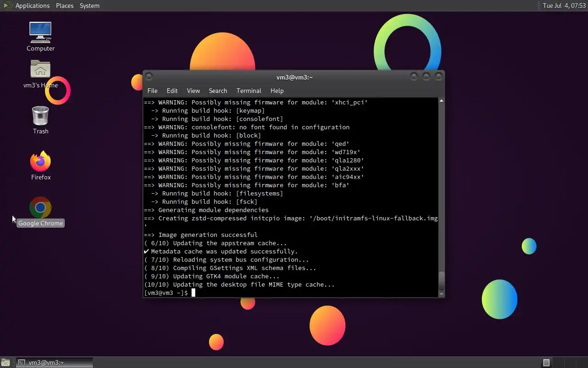
Task: Open the Terminal menu in the menu bar
Action: coord(249,91)
